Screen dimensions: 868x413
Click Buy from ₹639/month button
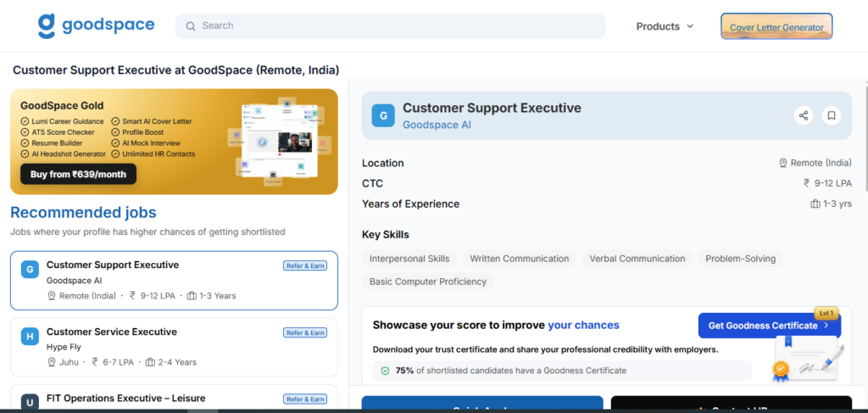pyautogui.click(x=78, y=175)
